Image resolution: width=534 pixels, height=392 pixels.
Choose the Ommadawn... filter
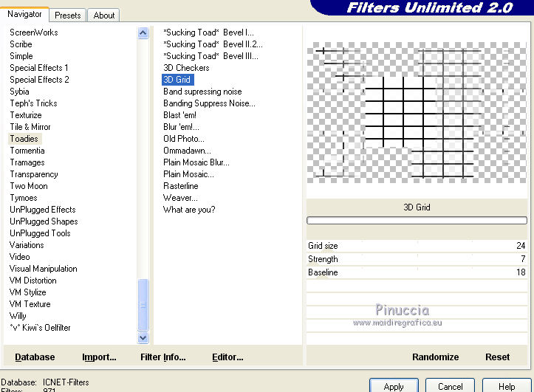click(187, 151)
